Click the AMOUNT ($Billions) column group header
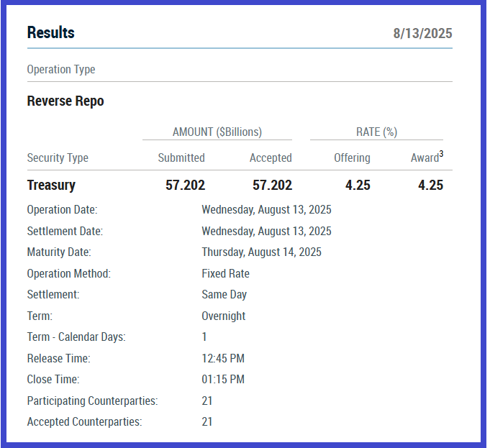 tap(217, 132)
